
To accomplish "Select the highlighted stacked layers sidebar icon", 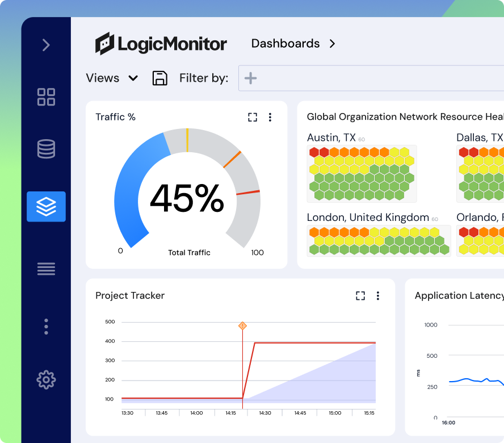I will tap(46, 207).
